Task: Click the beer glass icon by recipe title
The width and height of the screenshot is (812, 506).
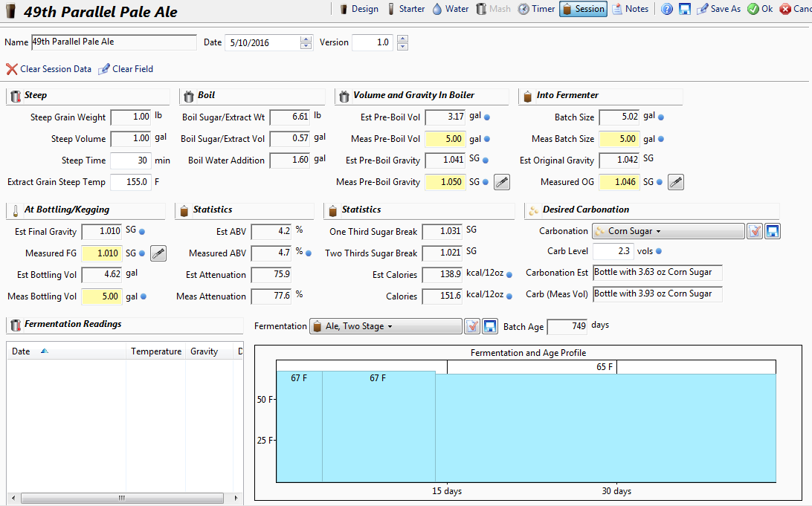Action: (x=10, y=11)
